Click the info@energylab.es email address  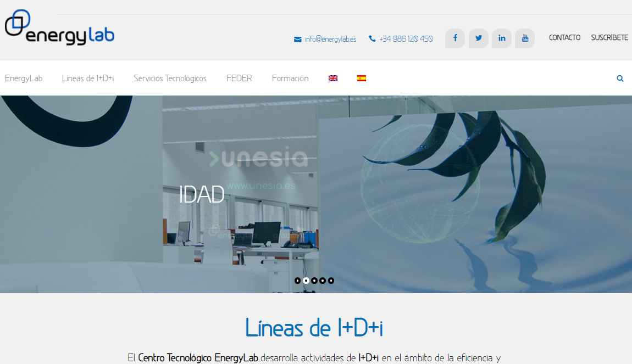[330, 39]
